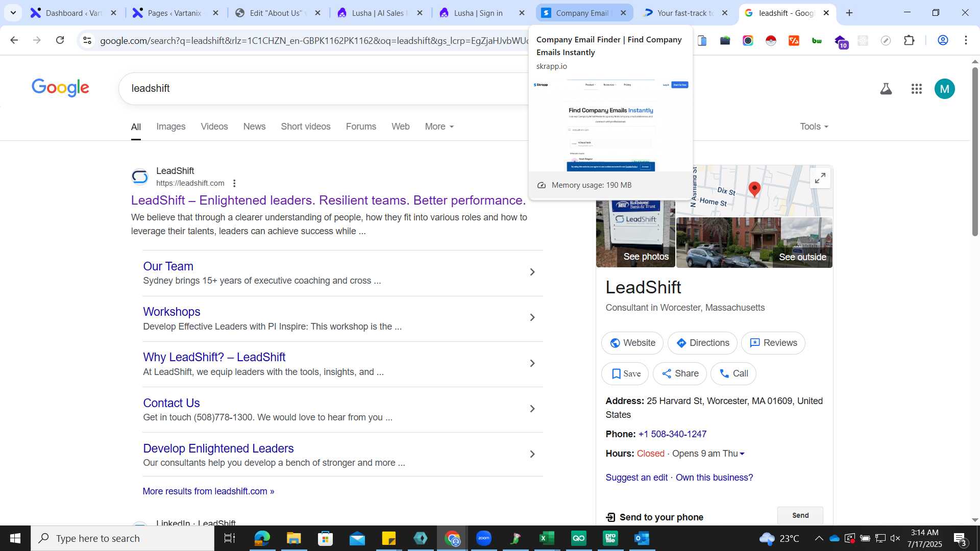Click the Directions button
This screenshot has width=980, height=551.
702,343
